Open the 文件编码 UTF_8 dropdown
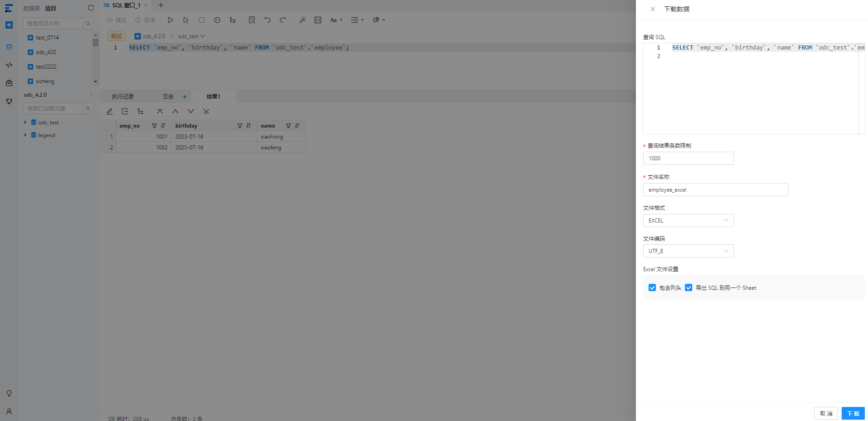 (688, 251)
